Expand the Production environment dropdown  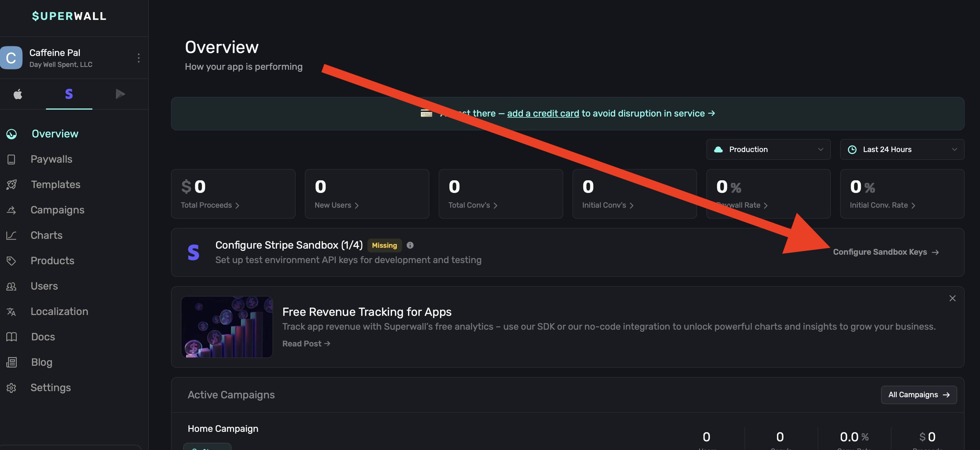[768, 149]
